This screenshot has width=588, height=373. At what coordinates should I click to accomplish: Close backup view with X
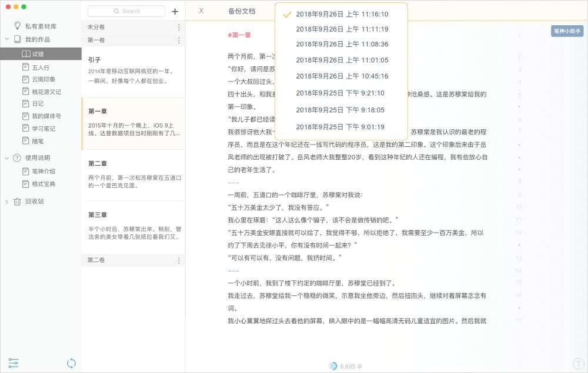pos(201,11)
